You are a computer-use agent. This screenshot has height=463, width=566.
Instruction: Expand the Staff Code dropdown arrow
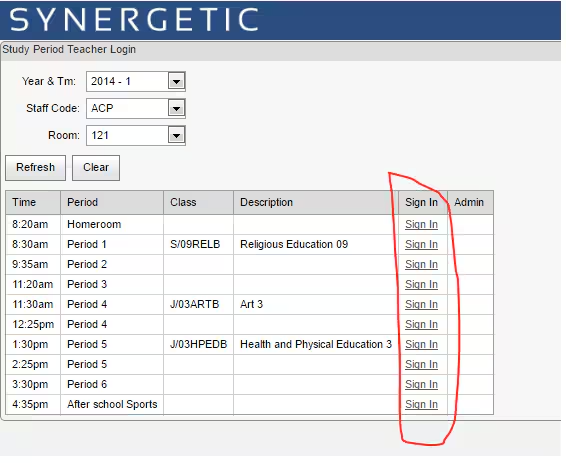tap(177, 108)
